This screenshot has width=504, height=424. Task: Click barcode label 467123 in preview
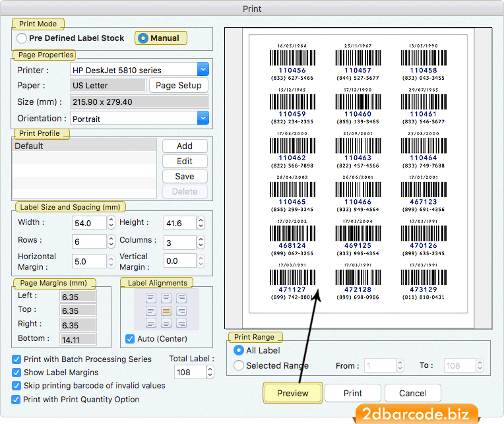tap(424, 194)
